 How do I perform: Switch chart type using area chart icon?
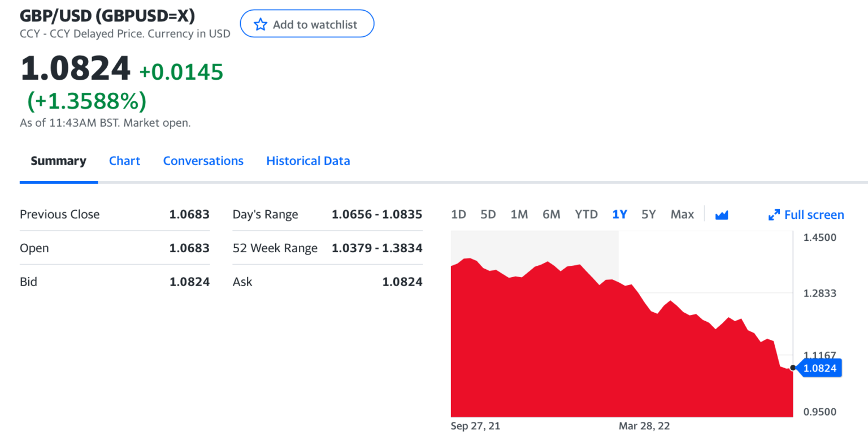[721, 215]
